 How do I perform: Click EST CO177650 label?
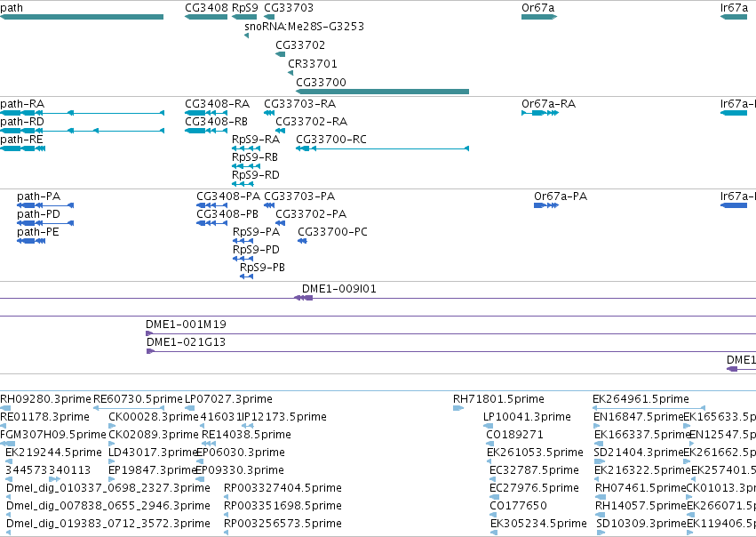click(x=518, y=506)
